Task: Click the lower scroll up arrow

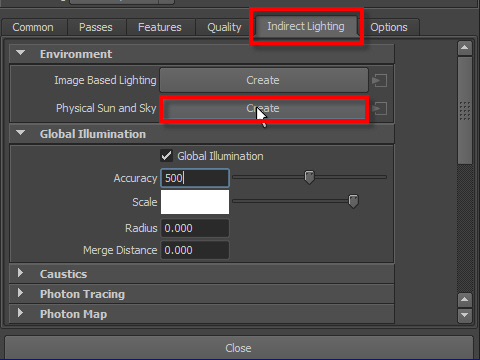Action: tap(465, 299)
